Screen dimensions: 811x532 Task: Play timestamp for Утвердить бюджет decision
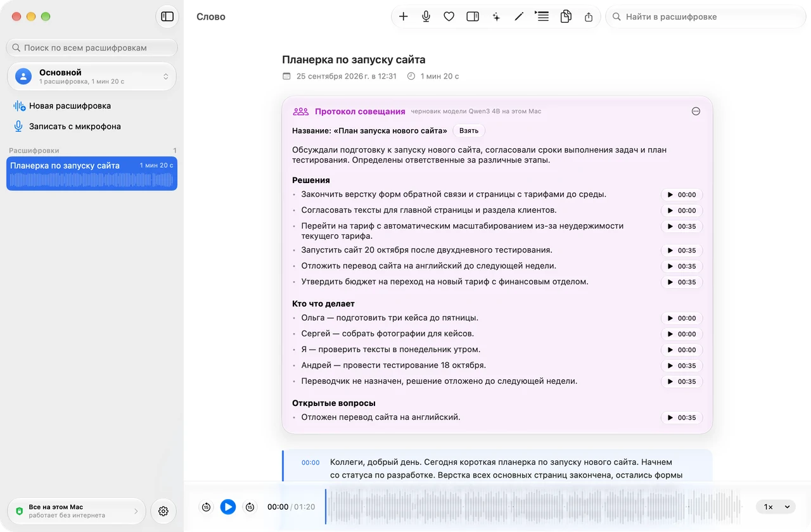(x=682, y=282)
